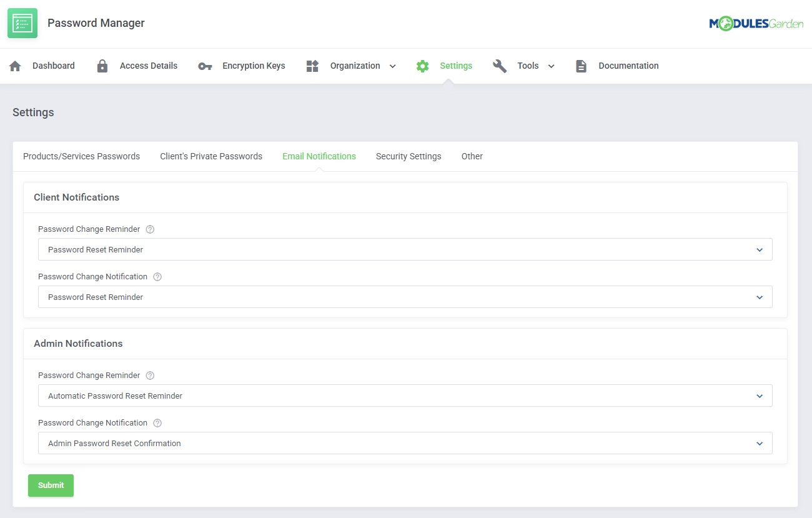Click help icon beside Client Password Change Notification
The width and height of the screenshot is (812, 518).
click(157, 277)
